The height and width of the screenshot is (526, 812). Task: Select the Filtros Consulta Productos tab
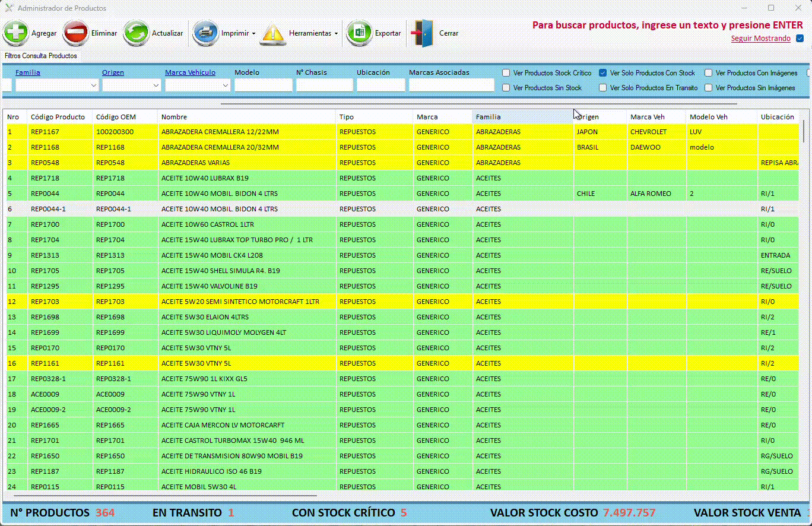tap(41, 56)
